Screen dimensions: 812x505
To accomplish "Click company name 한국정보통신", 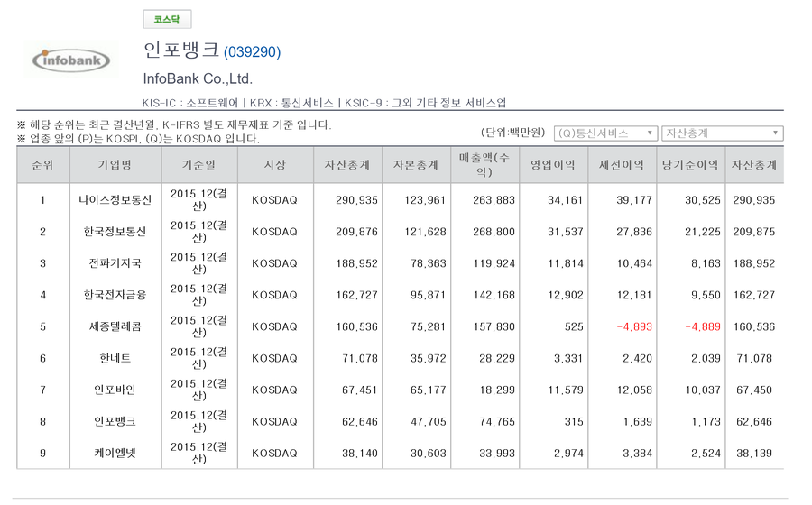I will pyautogui.click(x=115, y=232).
